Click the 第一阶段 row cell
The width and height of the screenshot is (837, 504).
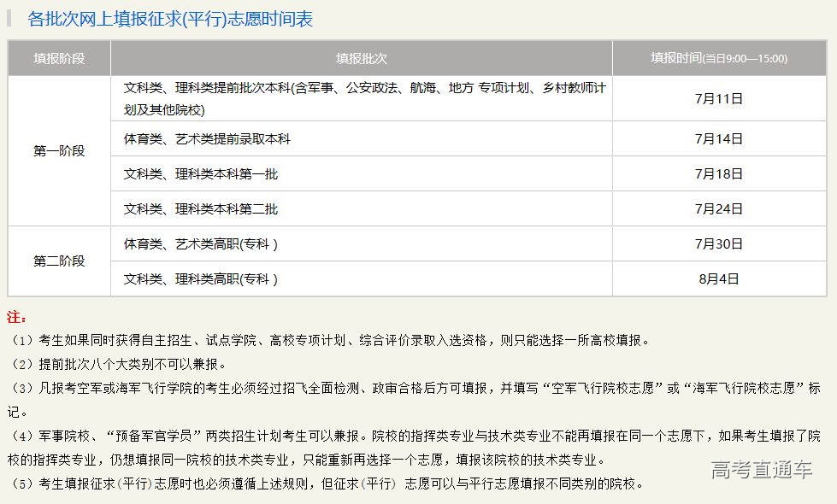tap(59, 151)
